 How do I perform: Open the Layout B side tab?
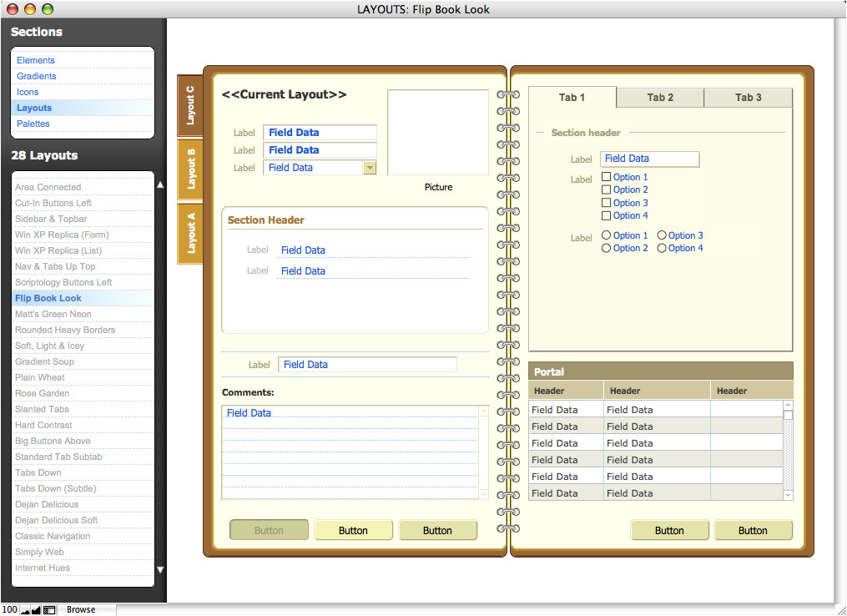coord(190,169)
